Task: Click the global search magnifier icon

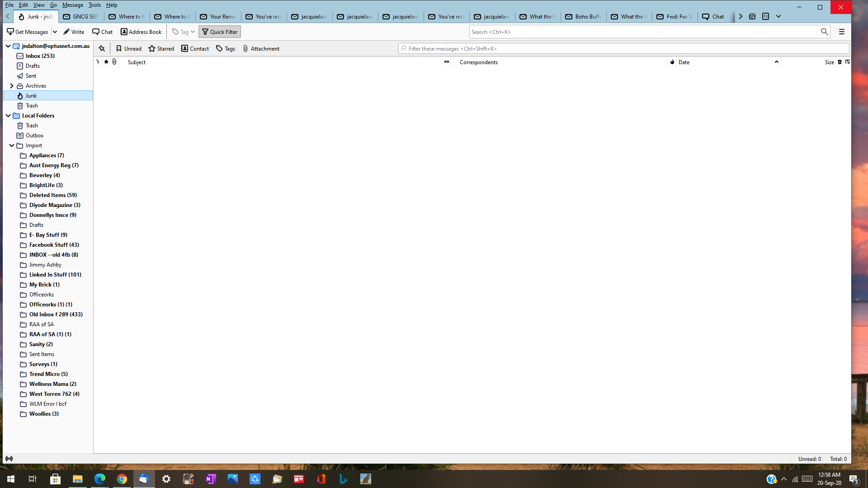Action: [x=824, y=32]
